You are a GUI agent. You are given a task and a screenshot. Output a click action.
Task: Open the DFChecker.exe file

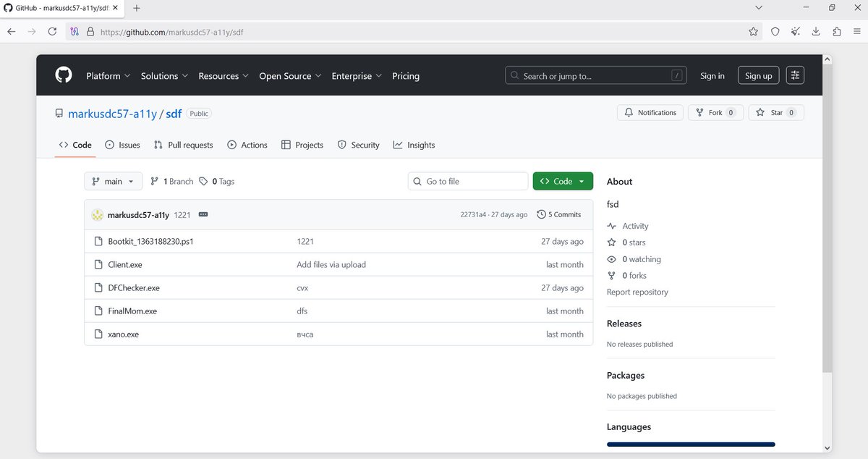coord(134,288)
